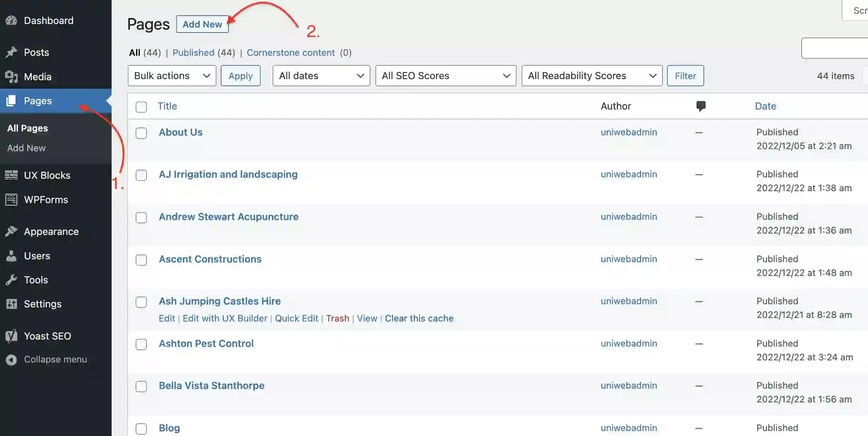This screenshot has width=868, height=436.
Task: Click Edit under Ash Jumping Castles Hire
Action: [167, 318]
